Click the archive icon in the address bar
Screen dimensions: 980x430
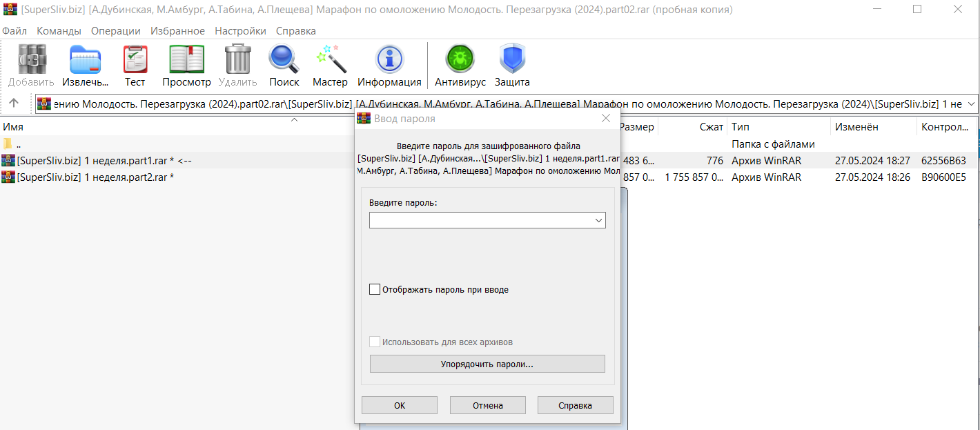tap(44, 104)
